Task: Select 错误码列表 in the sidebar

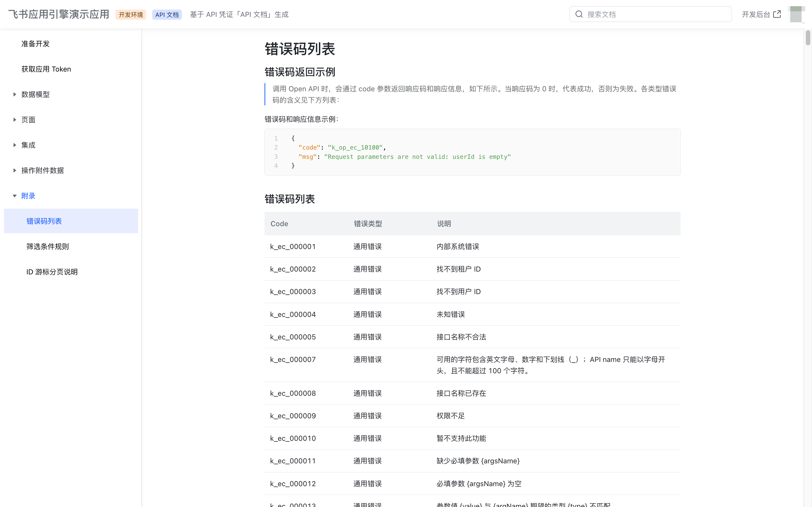Action: coord(44,221)
